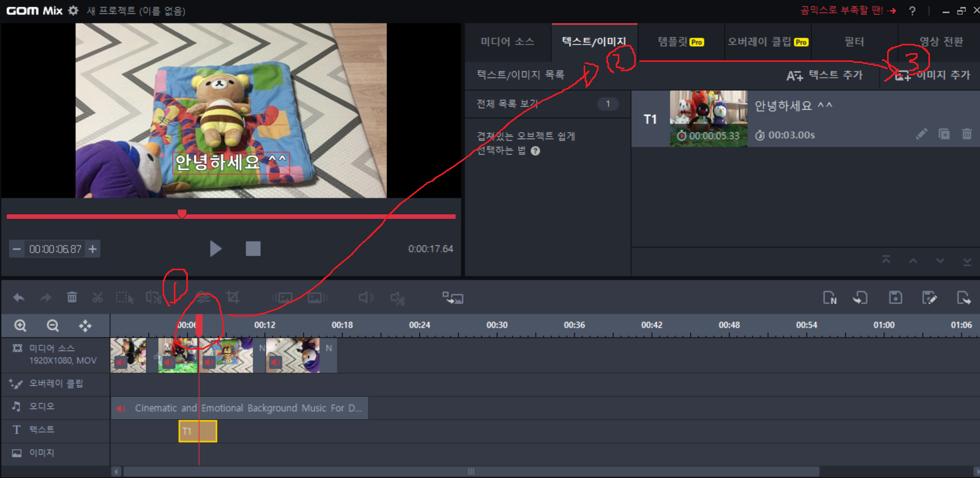
Task: Step the preview time back with the minus button
Action: pos(17,249)
